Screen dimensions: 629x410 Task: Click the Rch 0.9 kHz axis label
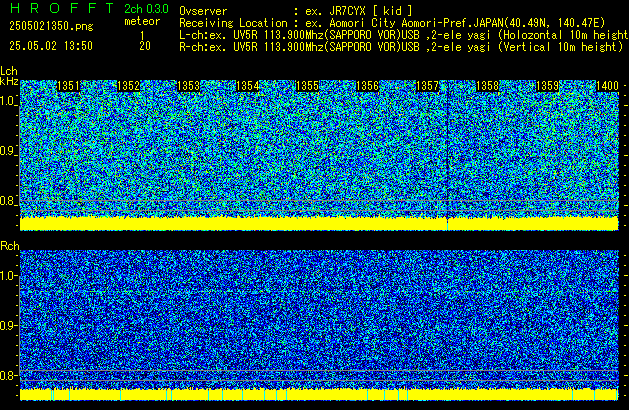pos(8,325)
